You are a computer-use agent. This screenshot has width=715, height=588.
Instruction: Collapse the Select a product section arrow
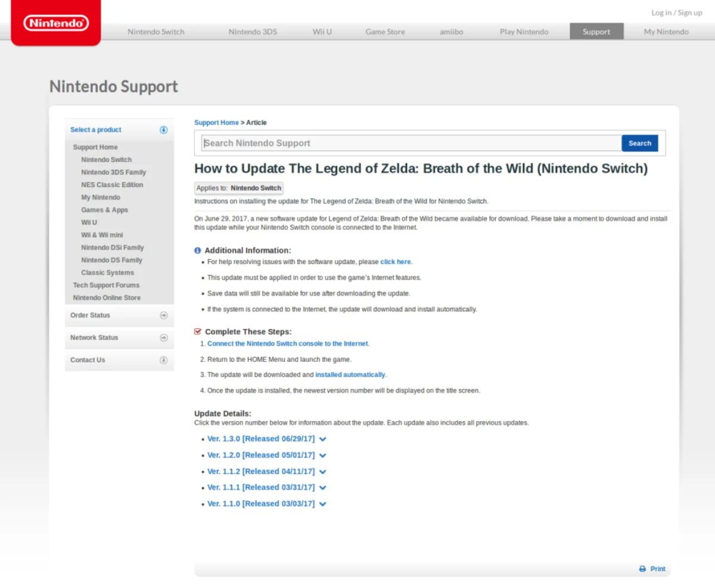[x=164, y=130]
